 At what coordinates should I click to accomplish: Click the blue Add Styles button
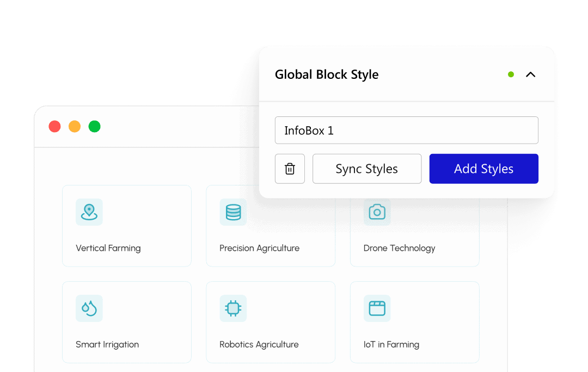click(484, 169)
